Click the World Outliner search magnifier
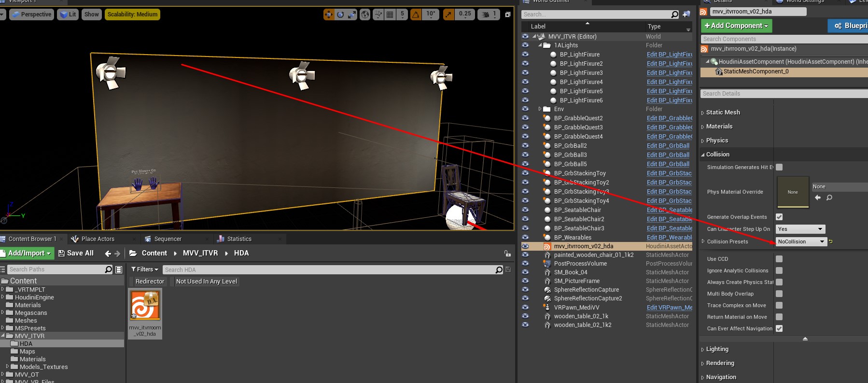 coord(675,14)
